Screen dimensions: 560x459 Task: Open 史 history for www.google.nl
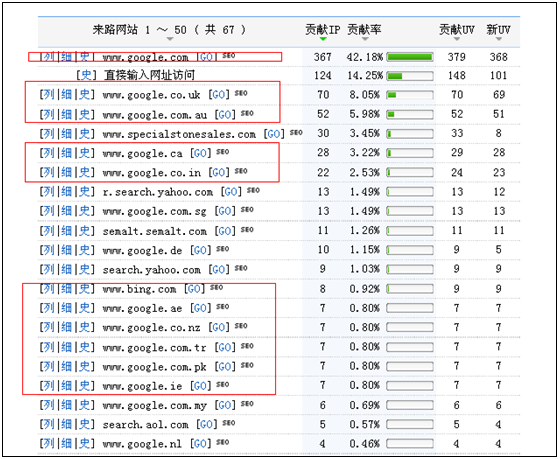coord(85,443)
